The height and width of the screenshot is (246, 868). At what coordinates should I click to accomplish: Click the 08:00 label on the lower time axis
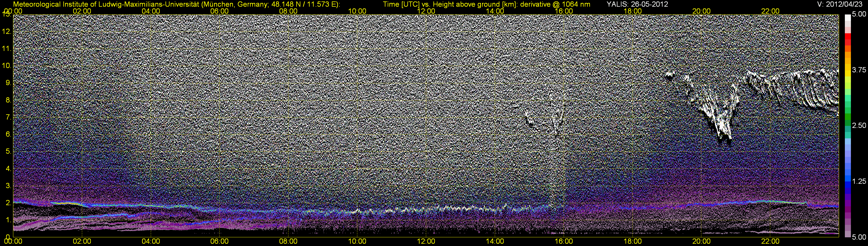288,241
